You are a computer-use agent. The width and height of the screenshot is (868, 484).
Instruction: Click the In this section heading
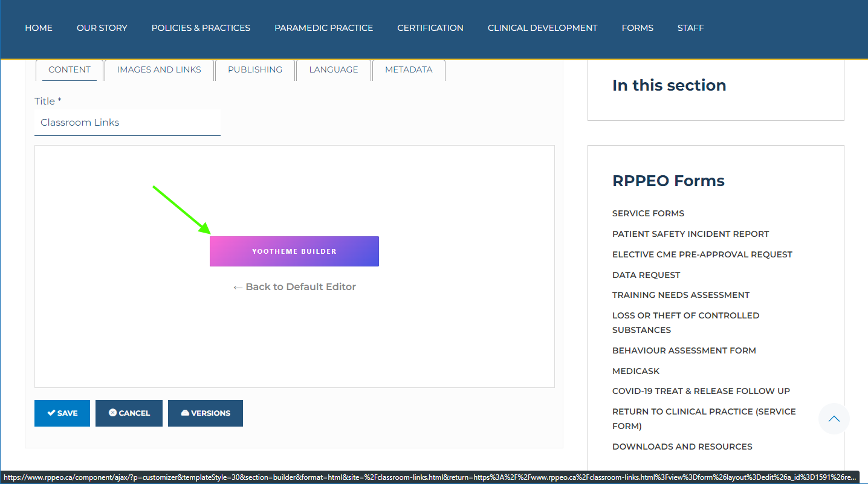[x=669, y=85]
